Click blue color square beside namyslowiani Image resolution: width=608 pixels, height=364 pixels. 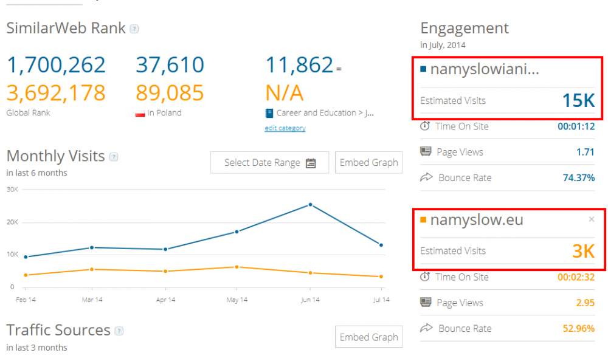[423, 69]
